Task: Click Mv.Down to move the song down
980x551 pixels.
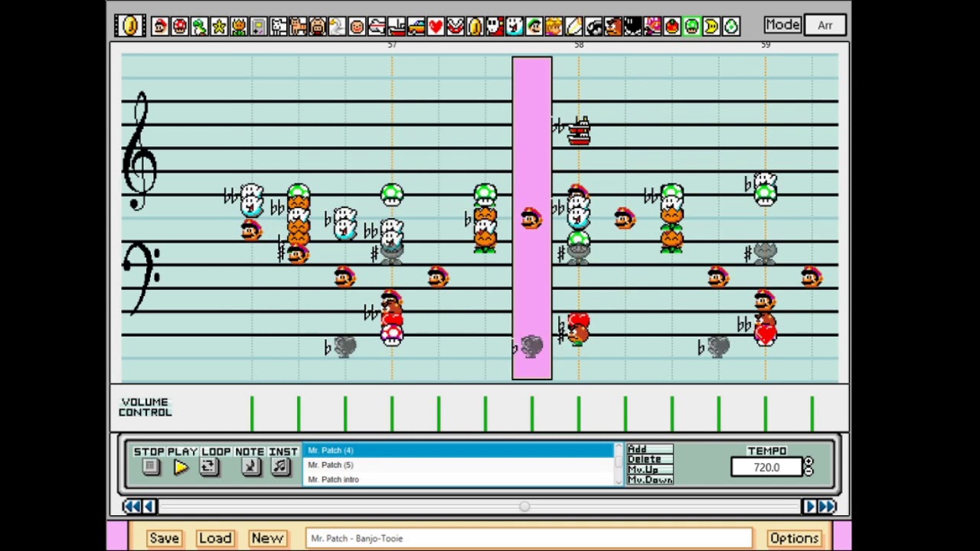Action: point(650,480)
